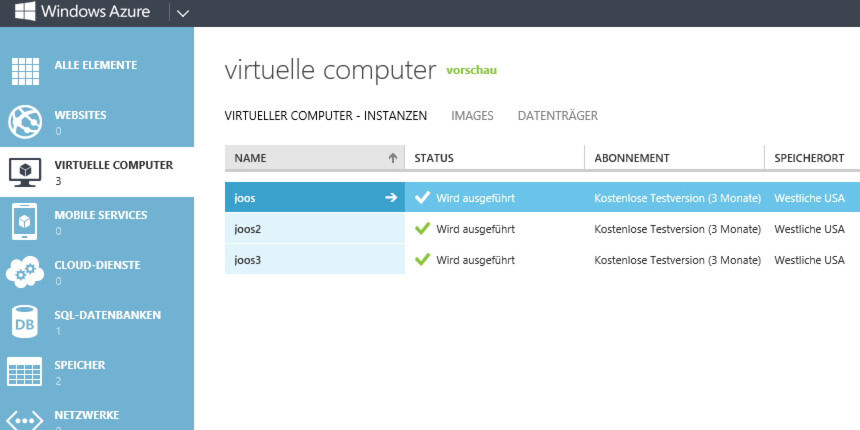Image resolution: width=860 pixels, height=430 pixels.
Task: Click the vorschau preview label
Action: coord(472,70)
